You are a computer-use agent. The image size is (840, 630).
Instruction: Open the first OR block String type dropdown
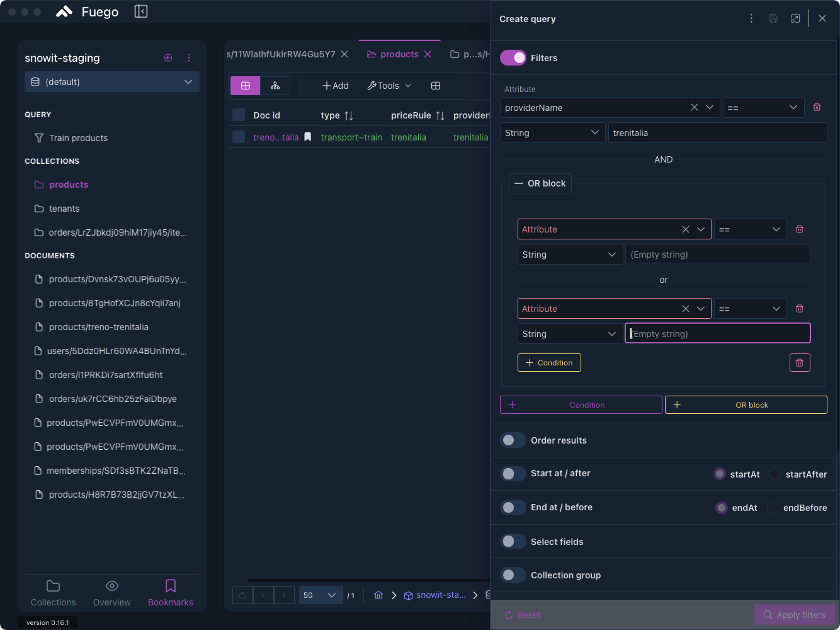coord(570,255)
